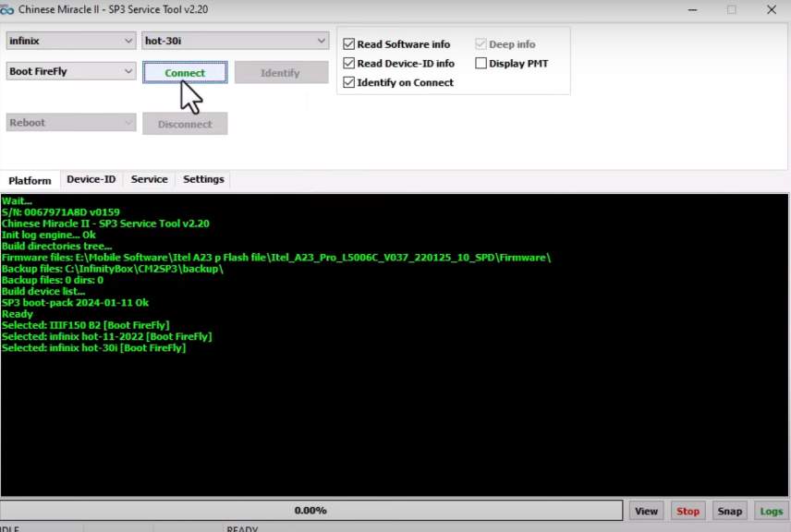This screenshot has width=791, height=532.
Task: Click the 'Ready' log line
Action: 18,314
